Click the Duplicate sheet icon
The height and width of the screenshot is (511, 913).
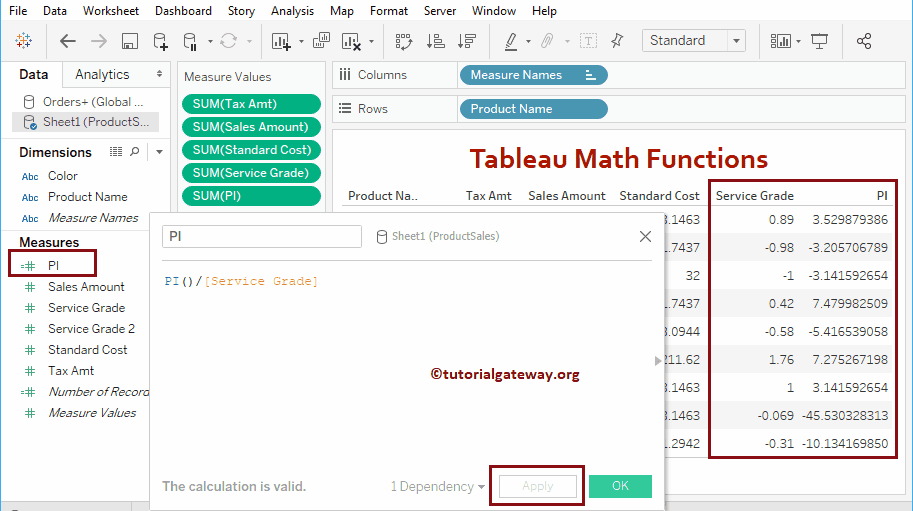321,41
